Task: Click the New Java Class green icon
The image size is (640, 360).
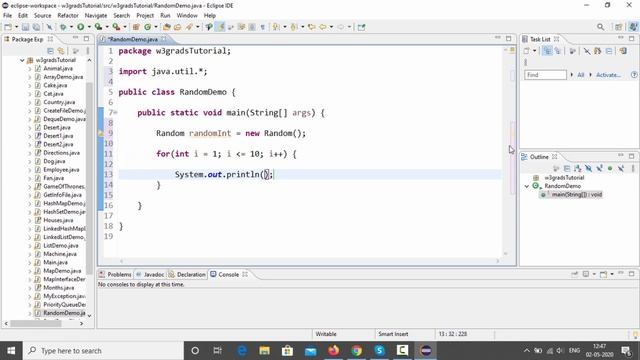Action: (x=147, y=27)
